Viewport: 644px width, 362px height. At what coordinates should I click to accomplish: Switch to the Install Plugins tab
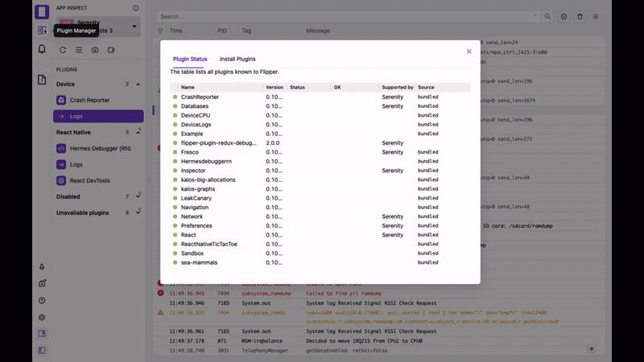coord(237,59)
